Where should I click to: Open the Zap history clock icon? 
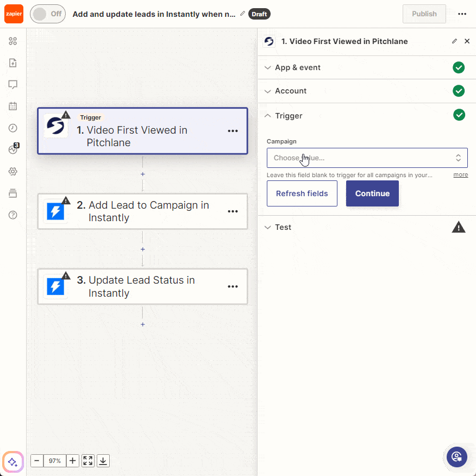pyautogui.click(x=12, y=128)
